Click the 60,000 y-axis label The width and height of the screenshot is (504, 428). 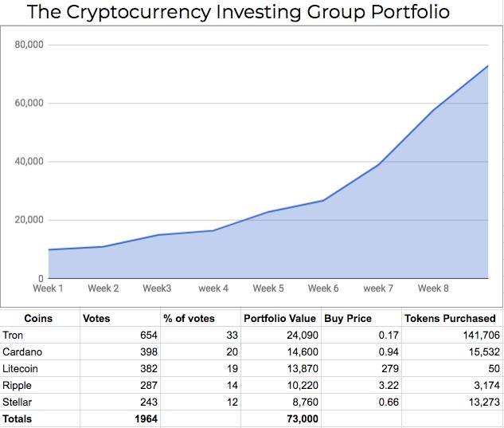coord(29,104)
